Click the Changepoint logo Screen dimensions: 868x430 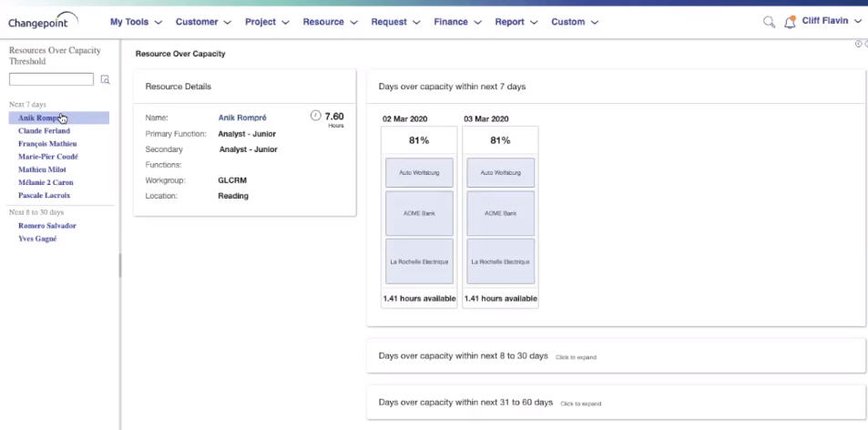(43, 22)
